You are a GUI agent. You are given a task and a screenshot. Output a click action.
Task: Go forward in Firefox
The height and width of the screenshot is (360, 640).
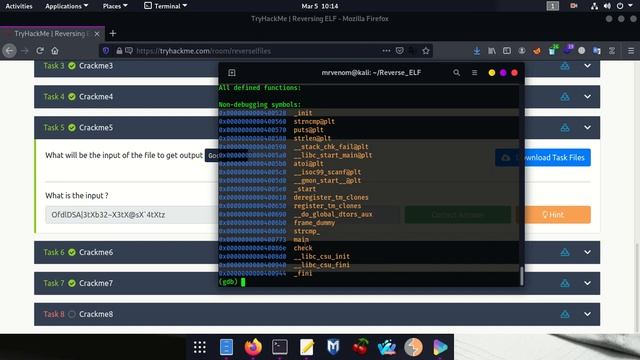25,51
